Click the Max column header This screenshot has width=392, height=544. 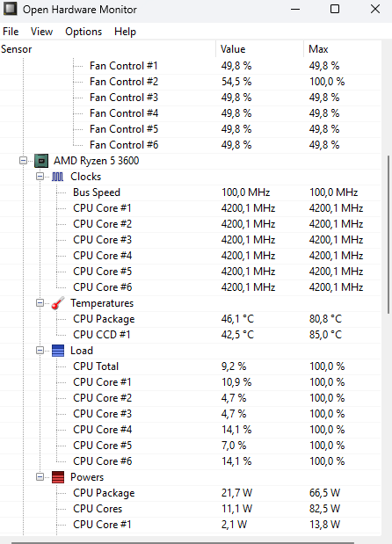click(343, 49)
